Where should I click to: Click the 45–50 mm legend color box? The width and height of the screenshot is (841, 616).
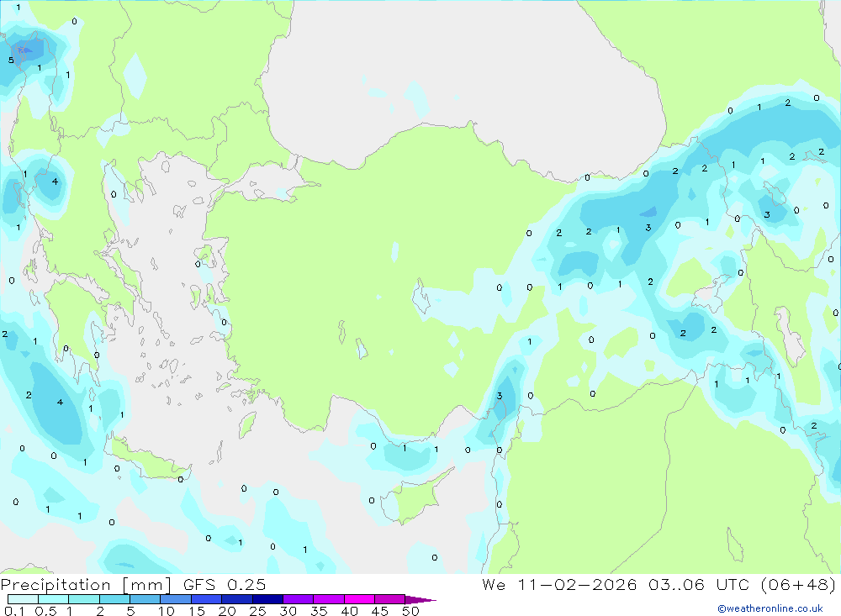(x=390, y=599)
